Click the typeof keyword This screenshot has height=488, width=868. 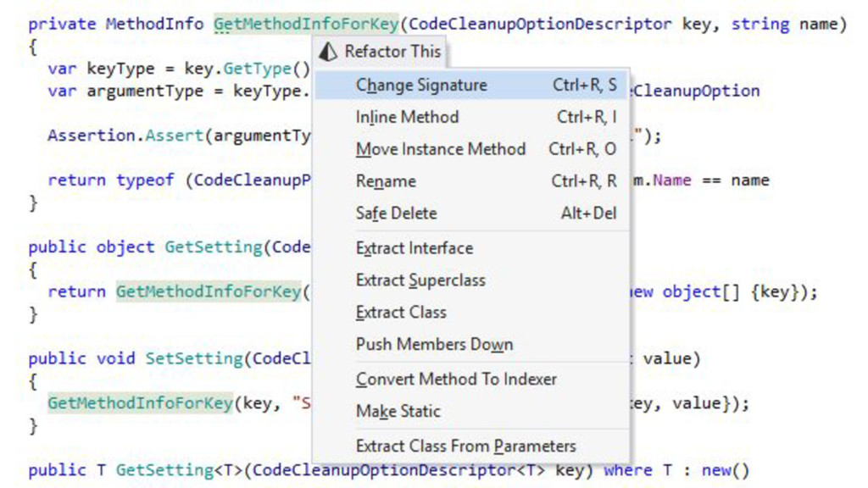[x=145, y=180]
